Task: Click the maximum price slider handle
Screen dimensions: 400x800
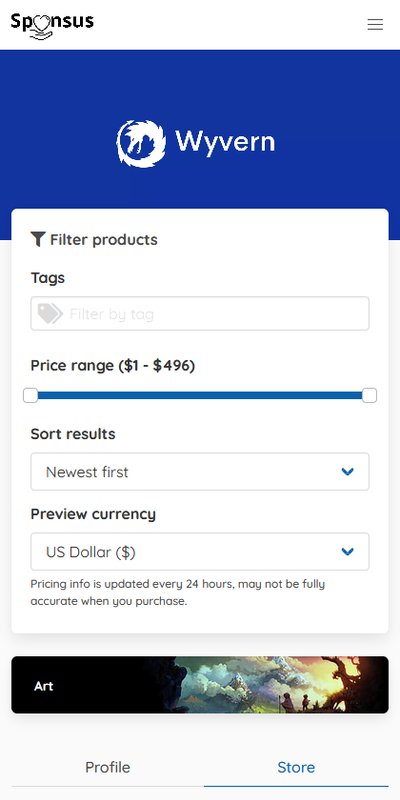Action: pyautogui.click(x=369, y=395)
